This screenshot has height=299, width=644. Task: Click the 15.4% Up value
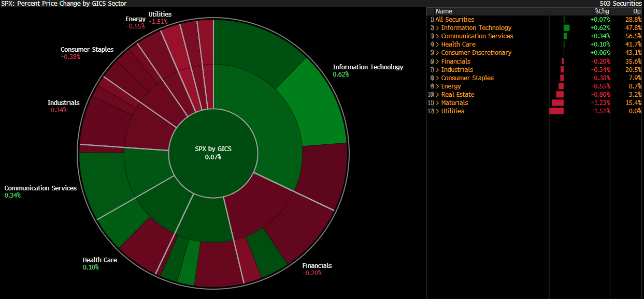coord(633,103)
